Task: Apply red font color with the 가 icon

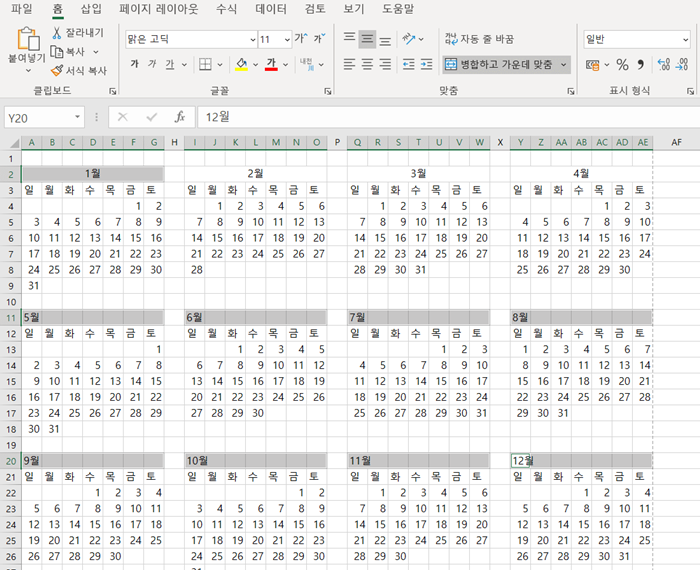Action: (271, 64)
